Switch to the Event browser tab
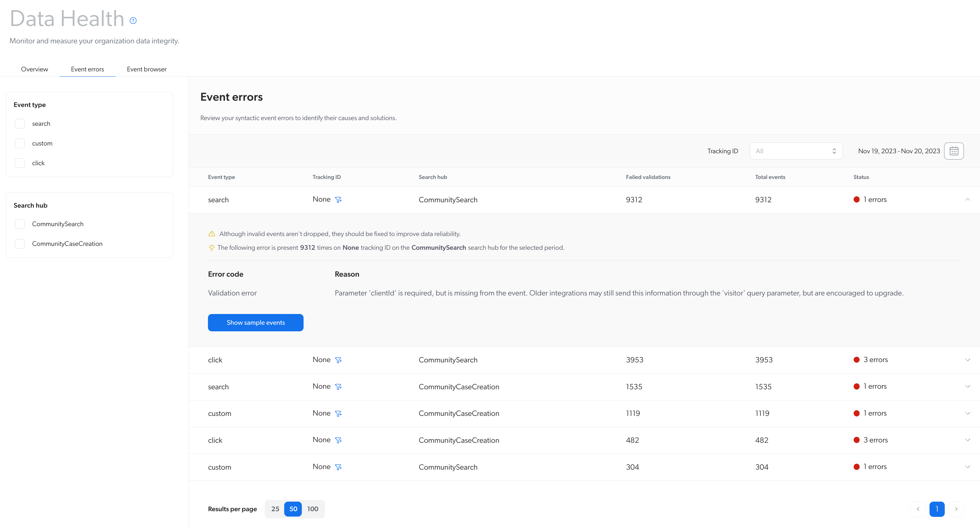980x530 pixels. pos(146,68)
